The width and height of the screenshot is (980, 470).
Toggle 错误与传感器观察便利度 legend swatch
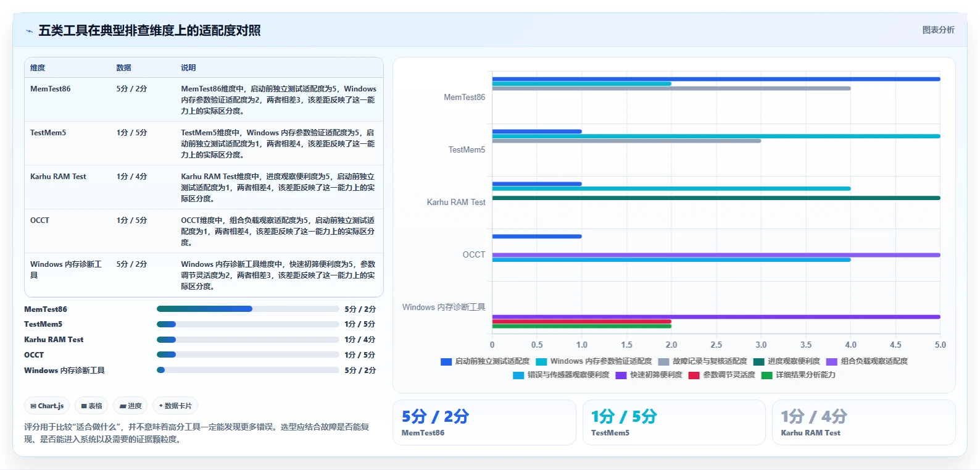[x=518, y=375]
